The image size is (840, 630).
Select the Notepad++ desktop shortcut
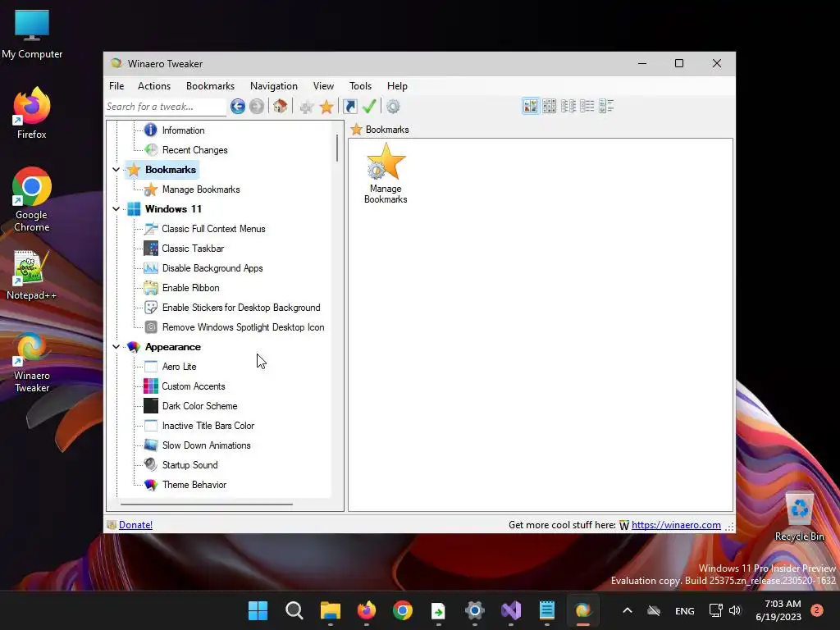32,276
